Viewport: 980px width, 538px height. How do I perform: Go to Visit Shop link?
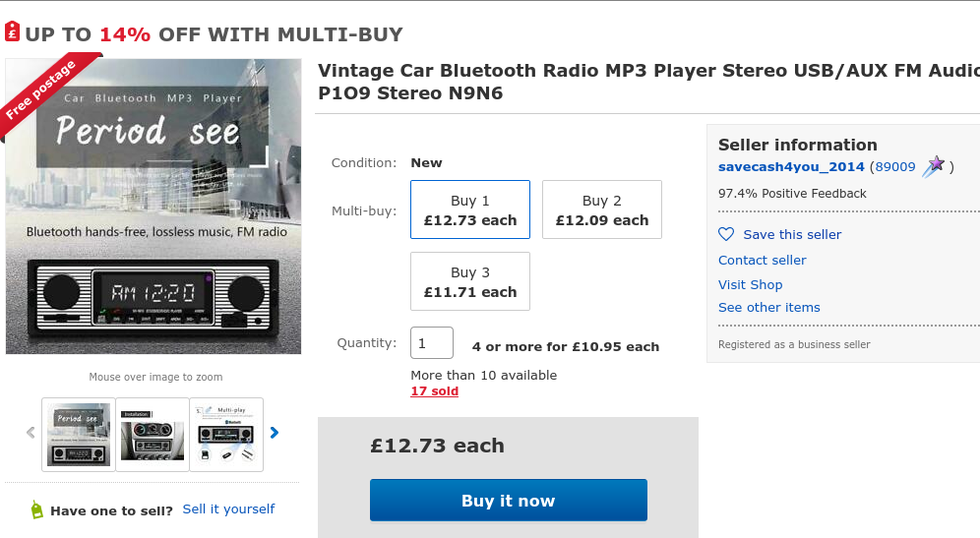751,284
